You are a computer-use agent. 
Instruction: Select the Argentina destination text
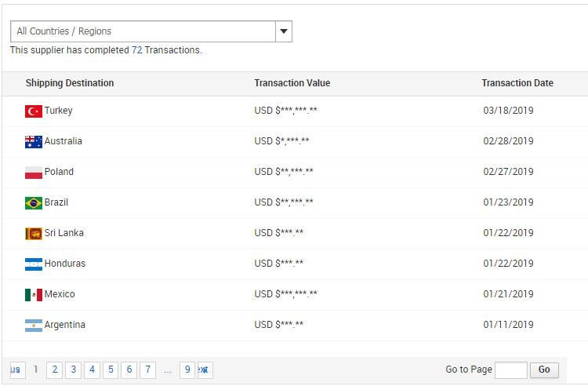tap(65, 325)
